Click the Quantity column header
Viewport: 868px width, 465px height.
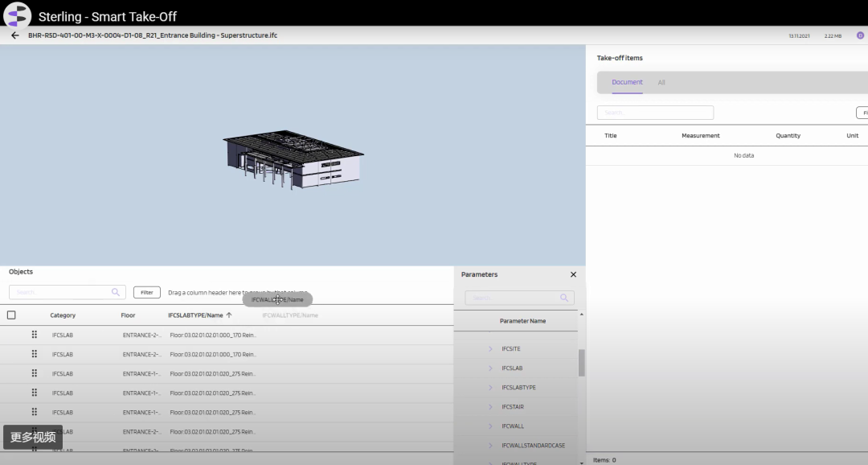[x=788, y=136]
